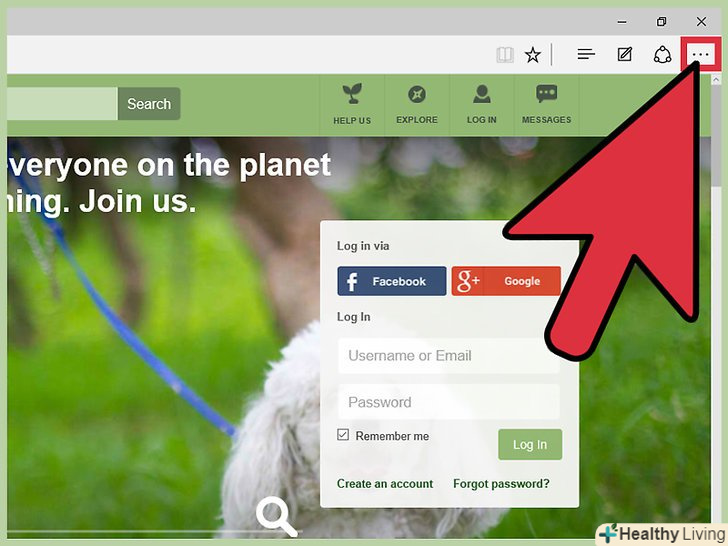Viewport: 728px width, 546px height.
Task: Log in via Google button
Action: click(506, 281)
